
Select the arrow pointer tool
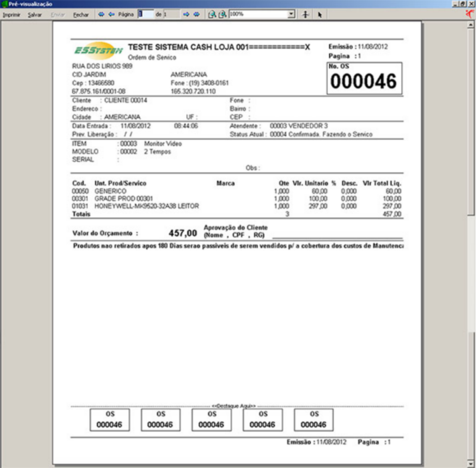(320, 15)
